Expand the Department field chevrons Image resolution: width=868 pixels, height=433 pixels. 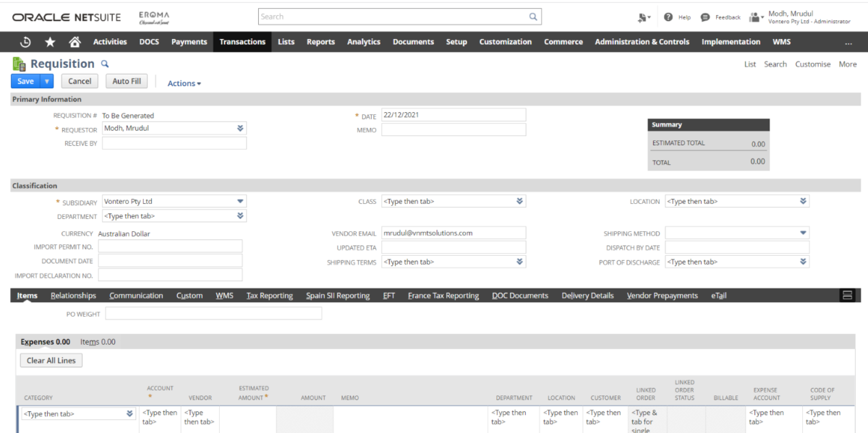[x=239, y=215]
